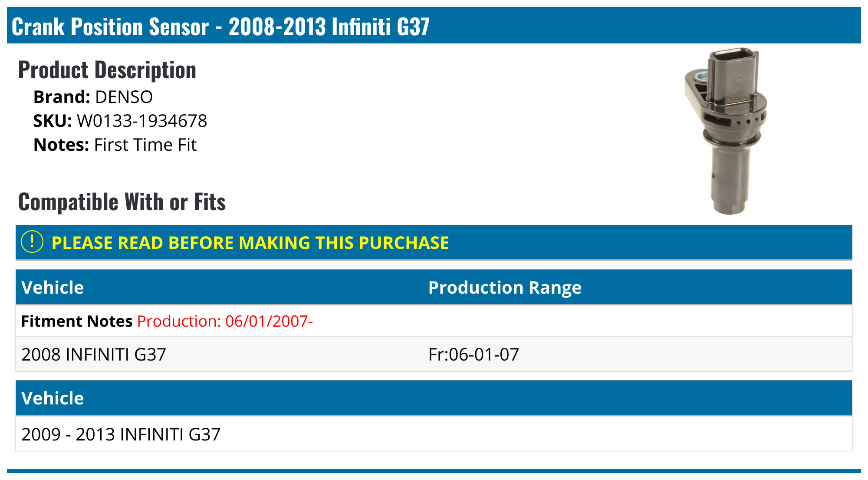
Task: Click the second Vehicle table header
Action: (53, 398)
